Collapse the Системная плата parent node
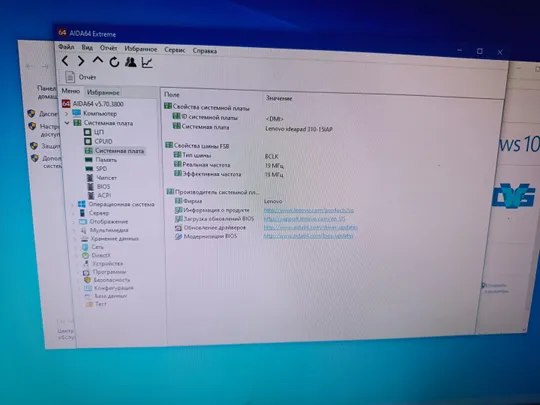 tap(67, 123)
